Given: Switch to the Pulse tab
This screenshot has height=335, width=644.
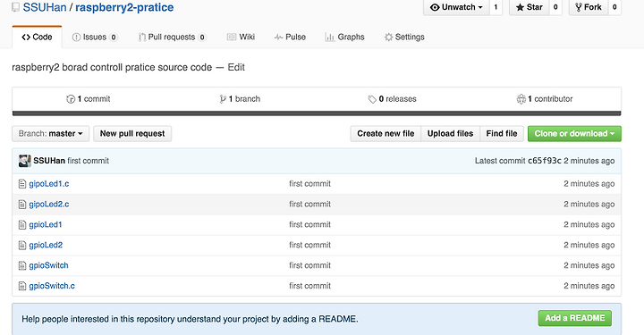Looking at the screenshot, I should (x=290, y=37).
